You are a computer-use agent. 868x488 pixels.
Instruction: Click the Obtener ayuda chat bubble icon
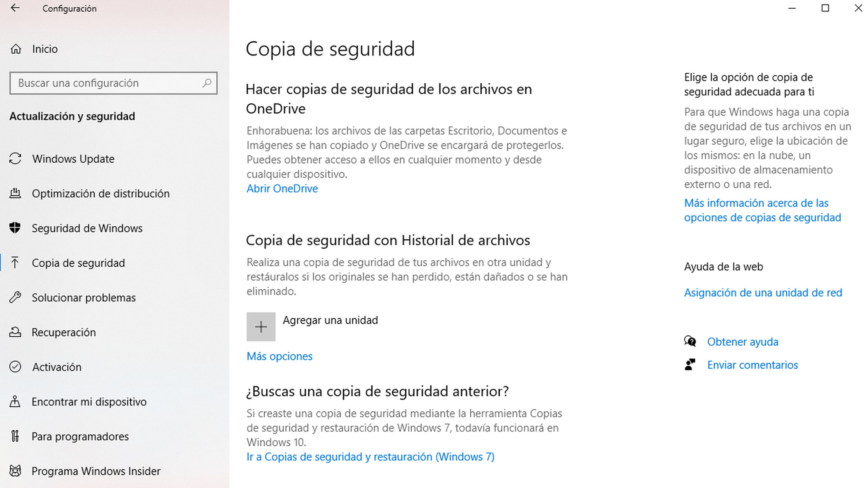[690, 342]
